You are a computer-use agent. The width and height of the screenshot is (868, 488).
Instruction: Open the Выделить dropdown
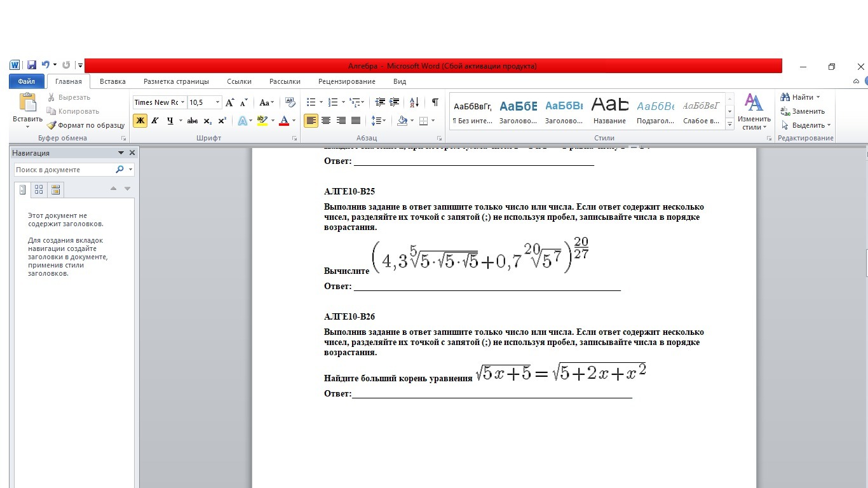pyautogui.click(x=806, y=125)
